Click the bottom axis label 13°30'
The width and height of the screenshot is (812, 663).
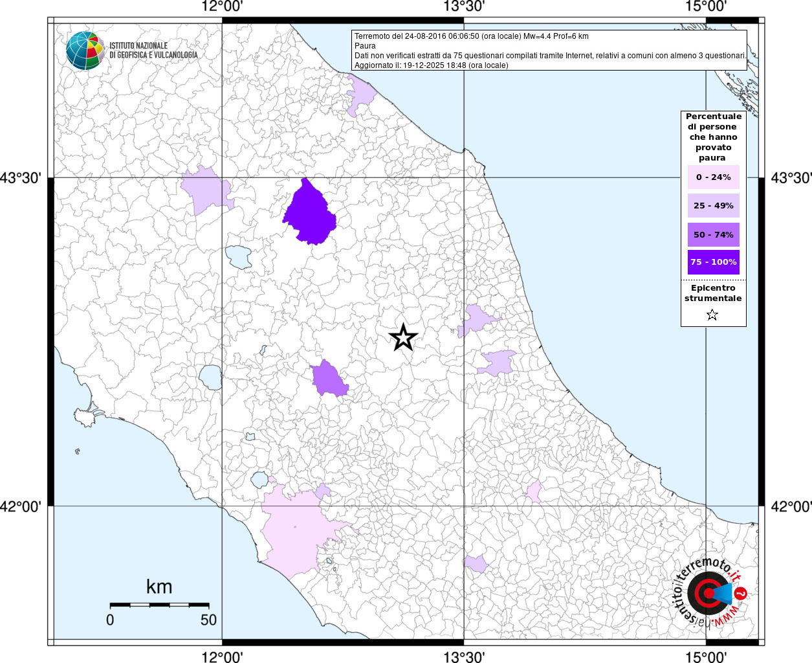point(464,657)
